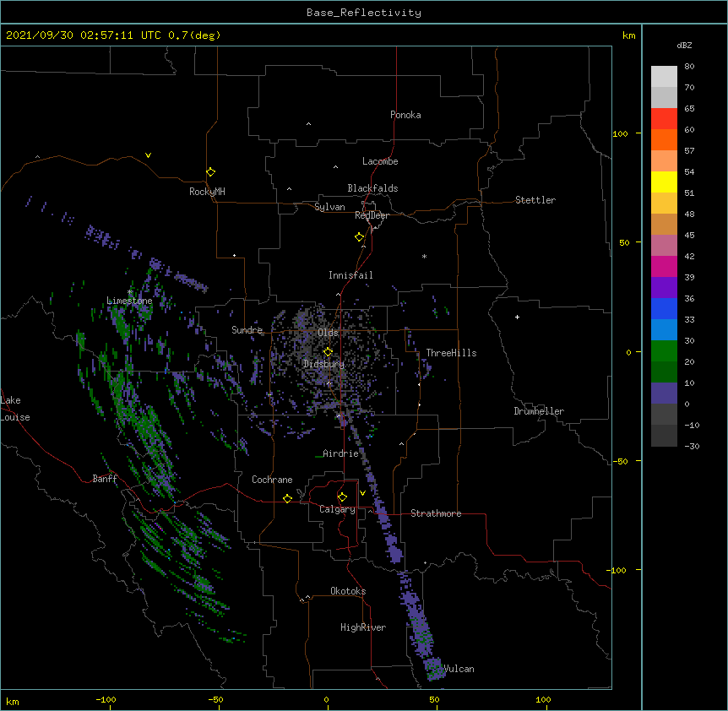The width and height of the screenshot is (728, 711).
Task: Click the 65 value in the dBZ legend
Action: pos(689,108)
